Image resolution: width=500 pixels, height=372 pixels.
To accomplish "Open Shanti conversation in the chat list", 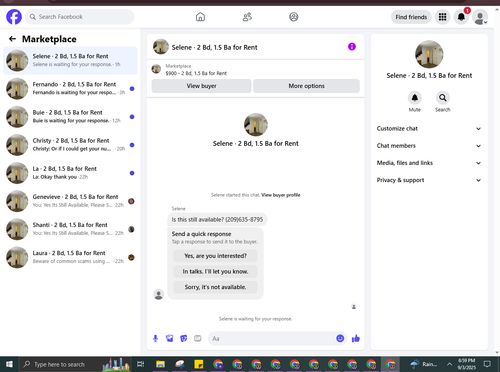I will (70, 229).
